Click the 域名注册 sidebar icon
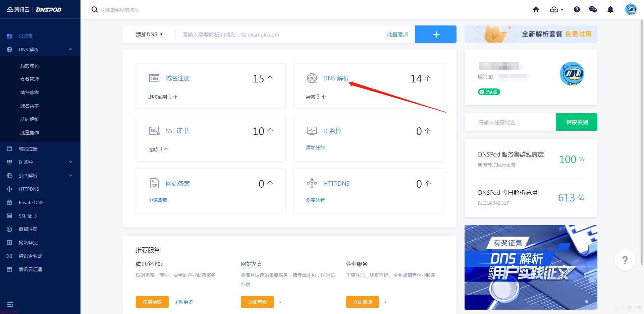644x314 pixels. (x=9, y=149)
